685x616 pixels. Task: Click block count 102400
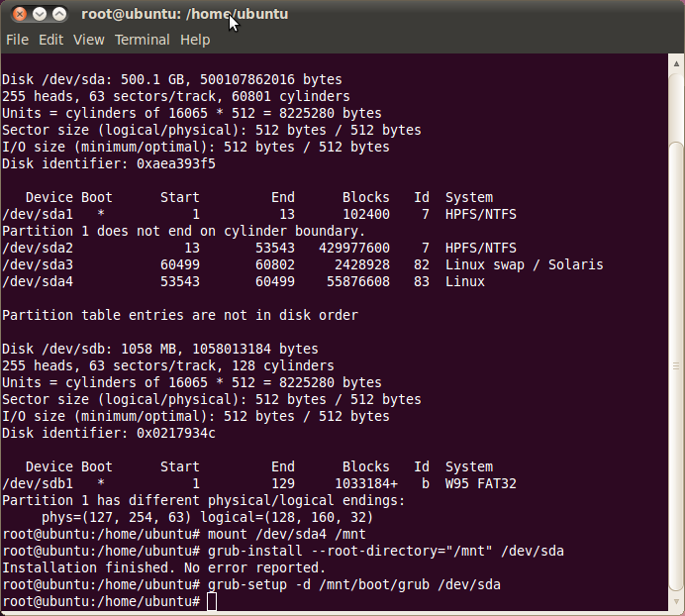tap(366, 214)
